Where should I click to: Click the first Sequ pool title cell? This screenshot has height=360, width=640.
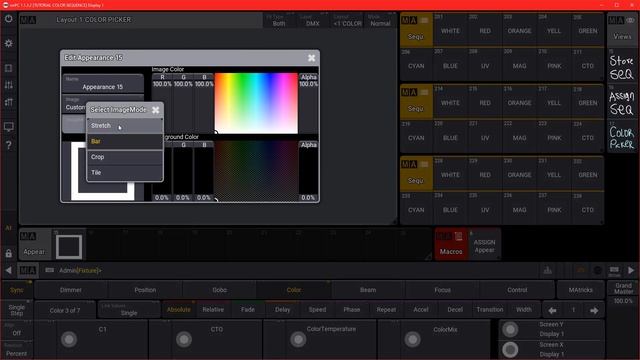[x=416, y=29]
